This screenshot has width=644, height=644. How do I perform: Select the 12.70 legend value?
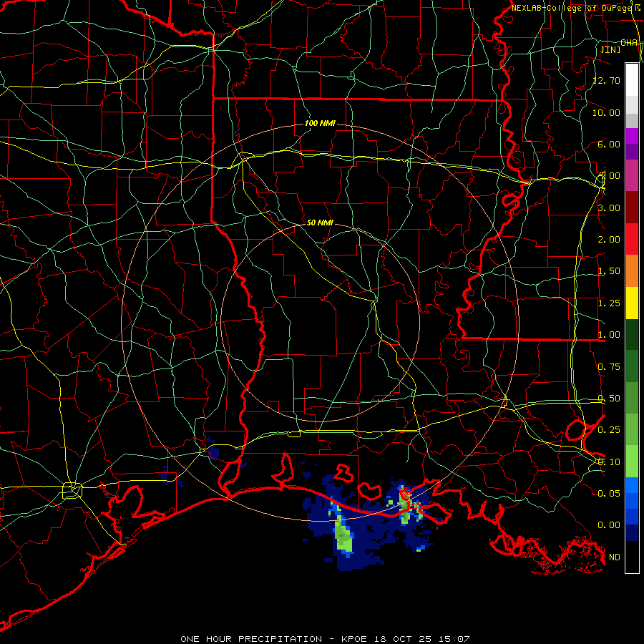pos(607,80)
